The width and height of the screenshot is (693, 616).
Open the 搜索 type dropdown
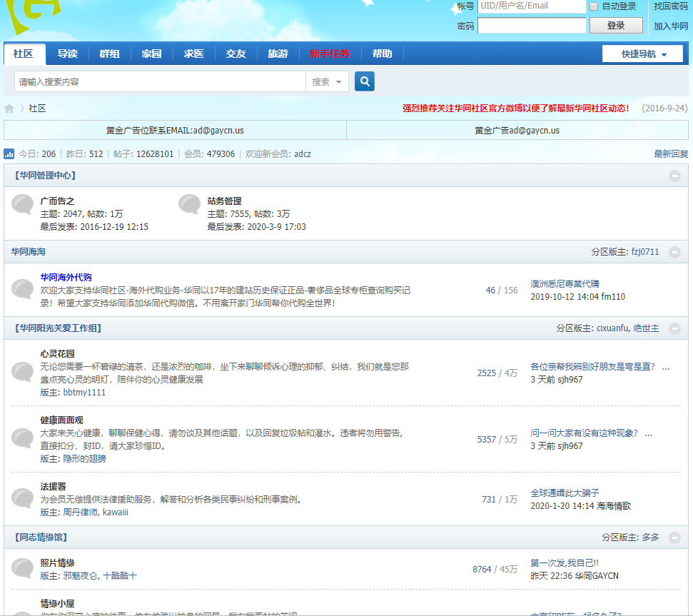coord(327,82)
